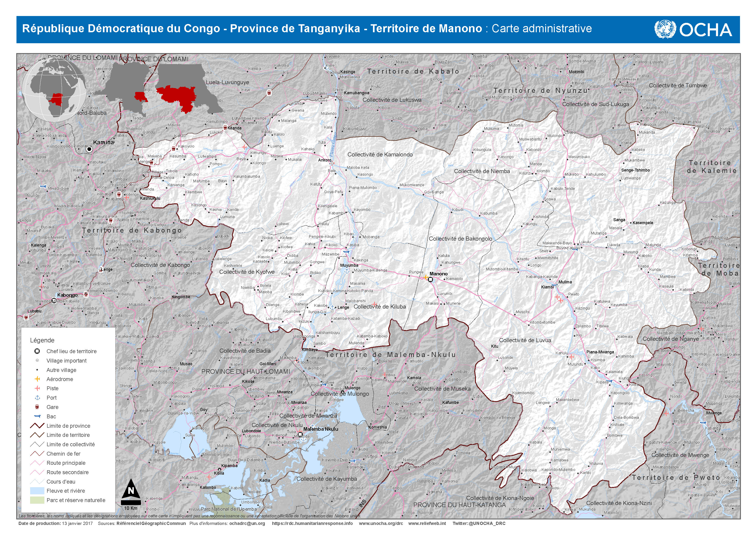Open the rdc.humanitarianresponse.info link
The height and width of the screenshot is (535, 756).
[312, 524]
